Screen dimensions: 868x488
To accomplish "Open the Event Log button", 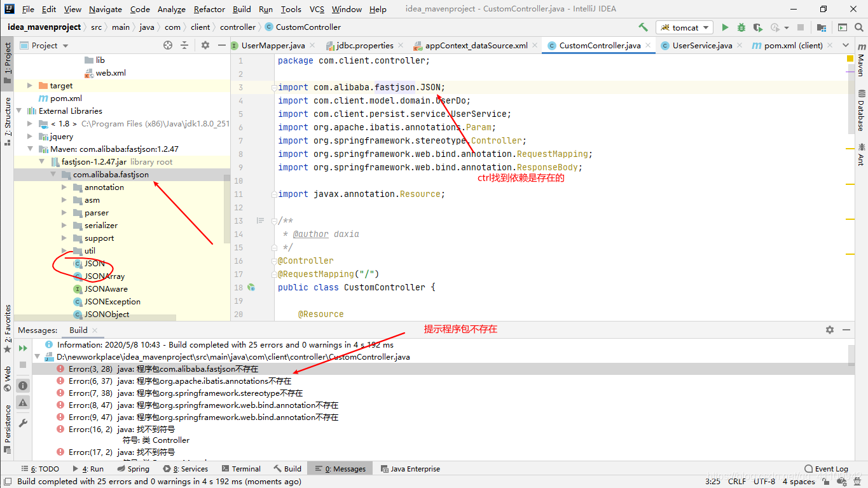I will (x=826, y=468).
